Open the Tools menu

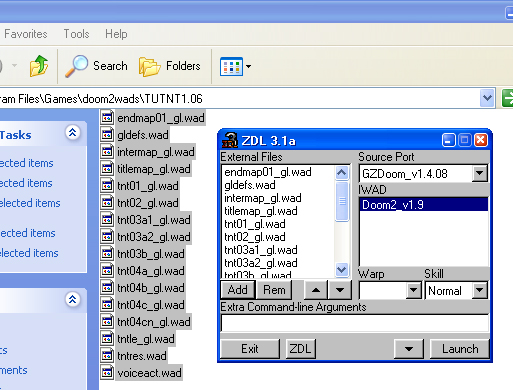(x=76, y=34)
